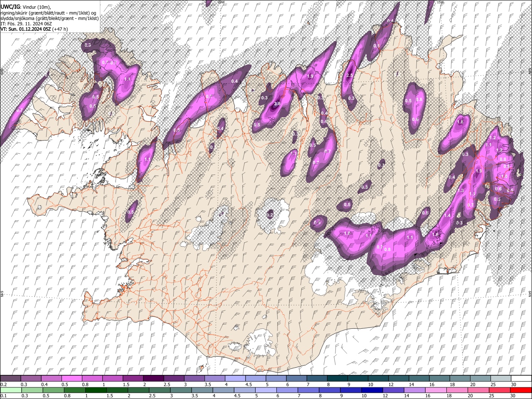Click the violet 12 swatch in bottom legend
This screenshot has width=532, height=399.
(x=393, y=390)
